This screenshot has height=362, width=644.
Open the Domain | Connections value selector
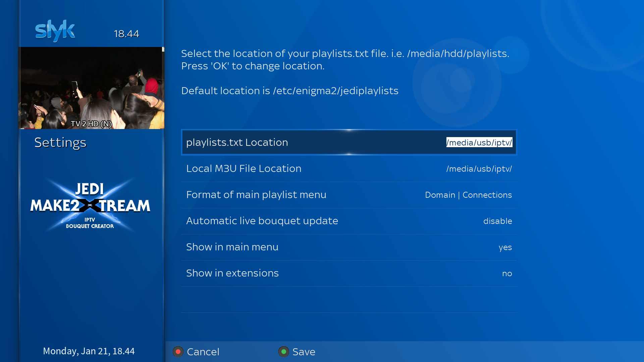tap(468, 195)
